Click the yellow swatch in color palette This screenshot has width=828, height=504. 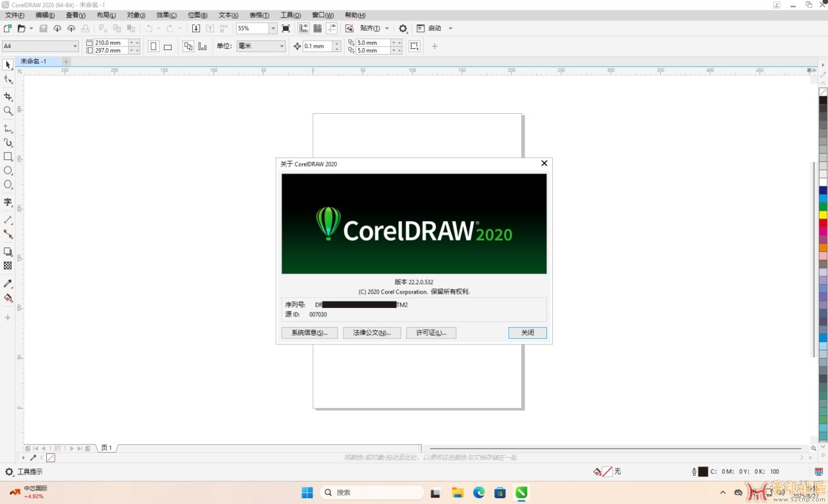[x=823, y=215]
